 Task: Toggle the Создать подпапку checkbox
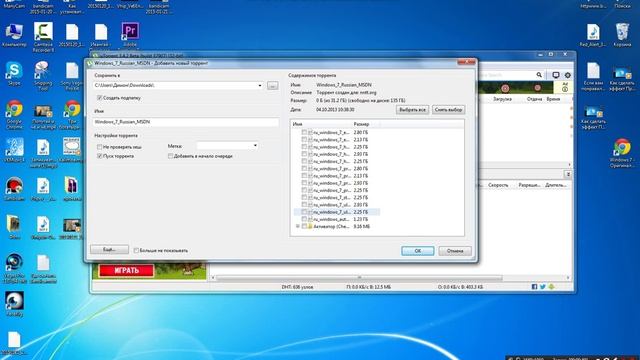[x=99, y=98]
